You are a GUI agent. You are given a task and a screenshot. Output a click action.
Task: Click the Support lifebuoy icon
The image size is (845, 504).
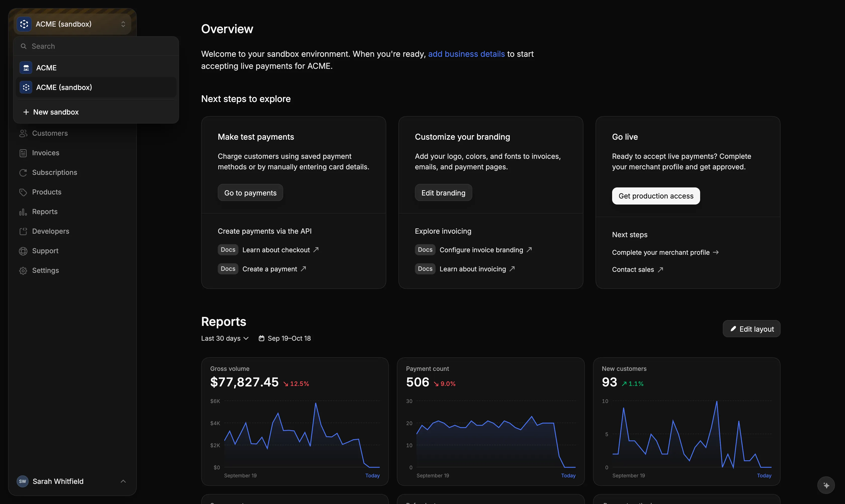click(x=23, y=251)
